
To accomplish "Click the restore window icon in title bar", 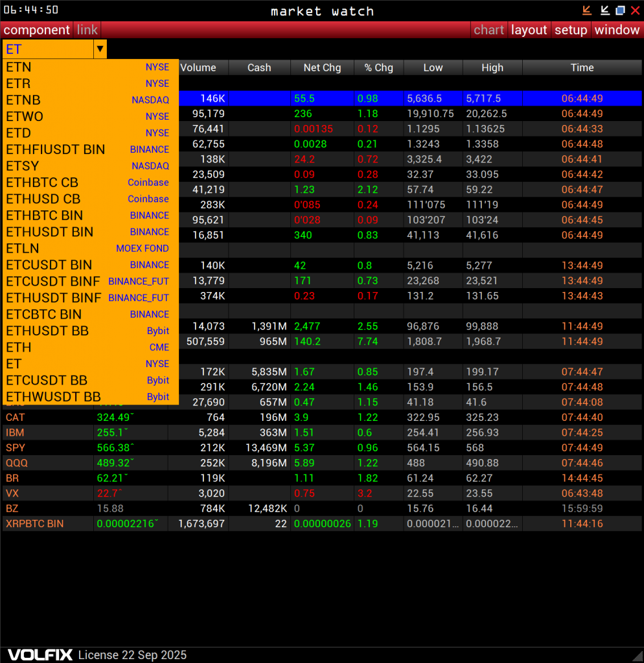I will click(x=620, y=10).
